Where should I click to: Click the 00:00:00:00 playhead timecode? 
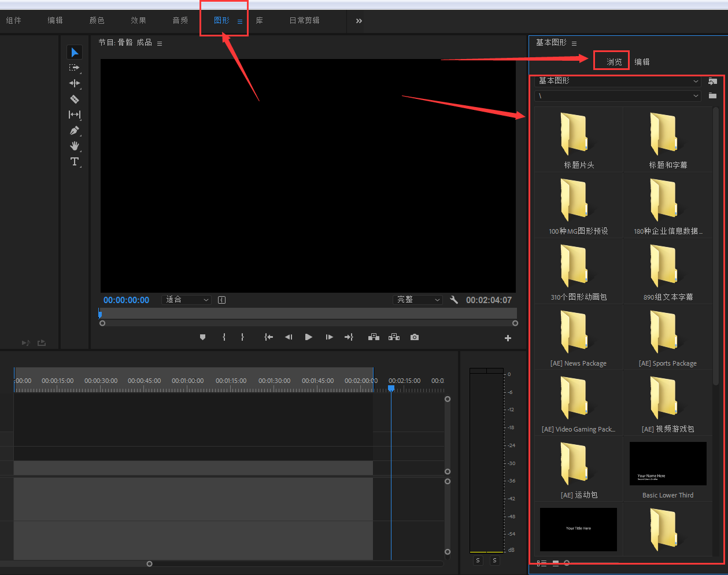pos(126,300)
